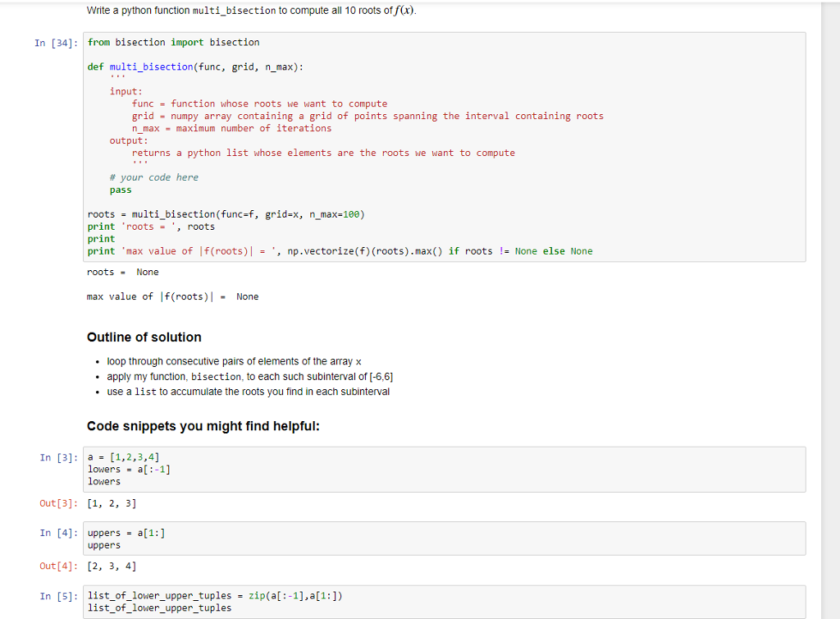The image size is (840, 619).
Task: Click the In [34] prompt label
Action: (x=56, y=42)
